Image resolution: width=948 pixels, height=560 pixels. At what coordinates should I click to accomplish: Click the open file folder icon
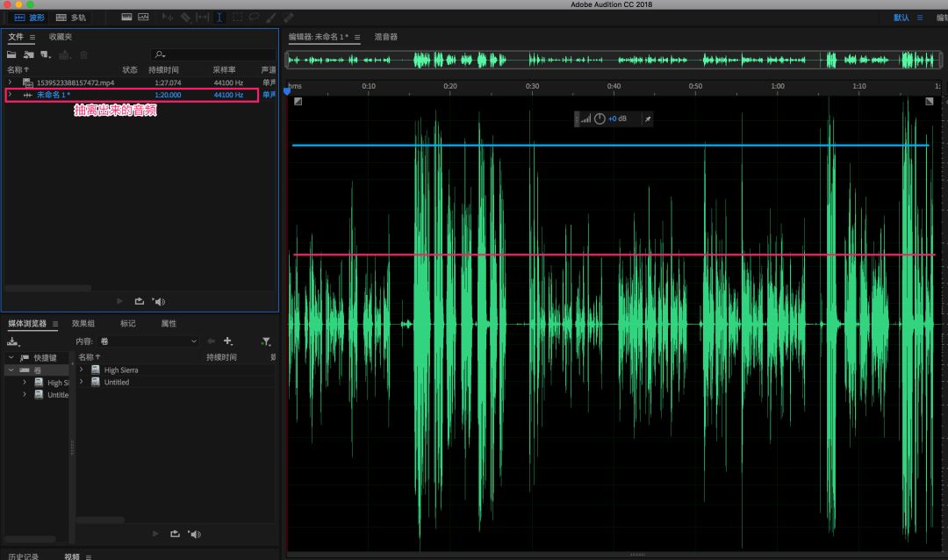pyautogui.click(x=12, y=55)
